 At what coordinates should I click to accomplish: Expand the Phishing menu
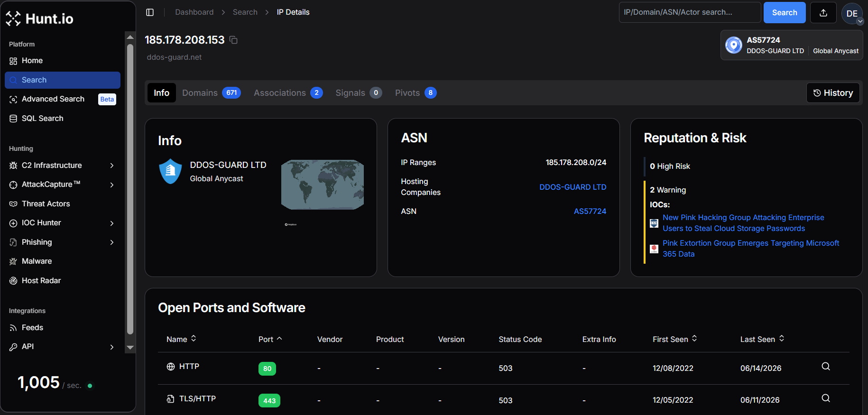[x=63, y=242]
